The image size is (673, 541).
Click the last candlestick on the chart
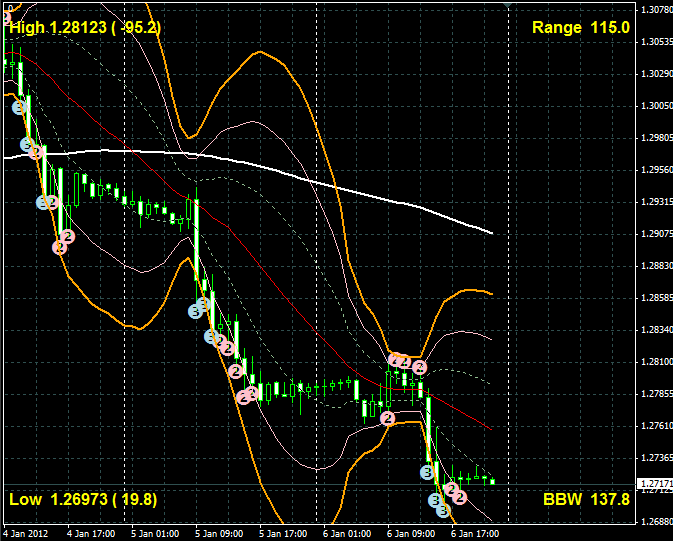(x=492, y=482)
